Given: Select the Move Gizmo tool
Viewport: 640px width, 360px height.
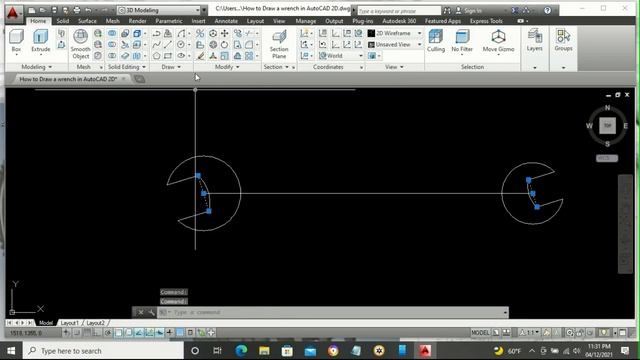Looking at the screenshot, I should pos(498,41).
